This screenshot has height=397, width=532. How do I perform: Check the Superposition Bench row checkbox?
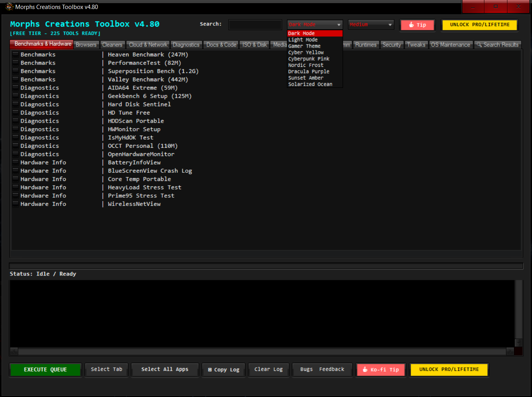tap(16, 71)
